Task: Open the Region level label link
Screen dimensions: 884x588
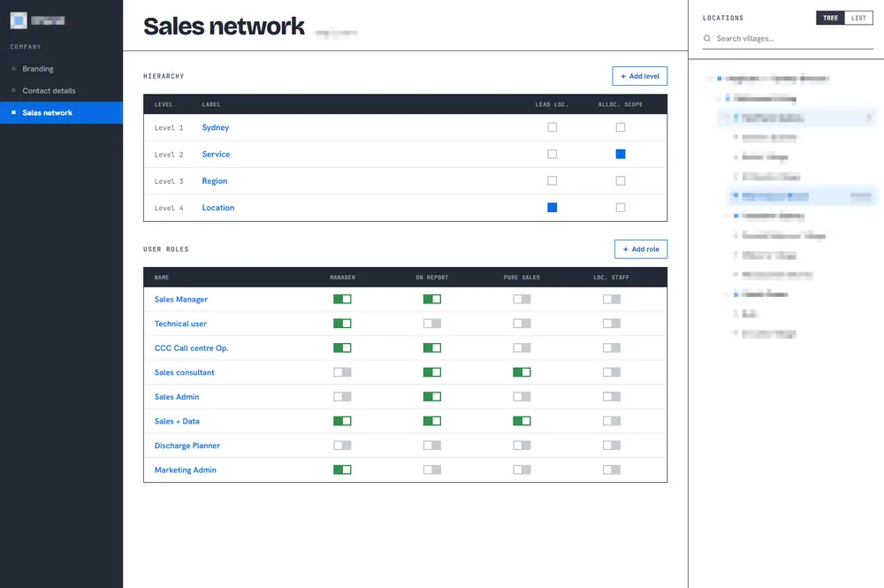Action: pos(215,181)
